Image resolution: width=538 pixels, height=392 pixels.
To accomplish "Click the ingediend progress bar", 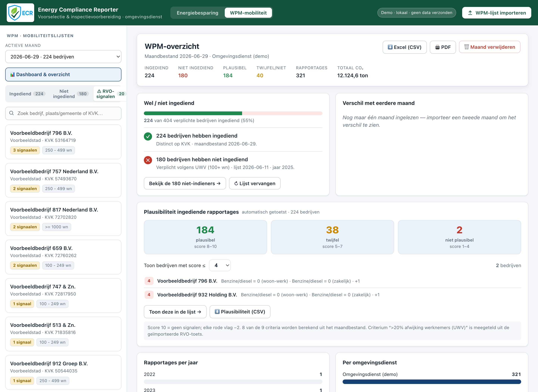I will pyautogui.click(x=233, y=113).
